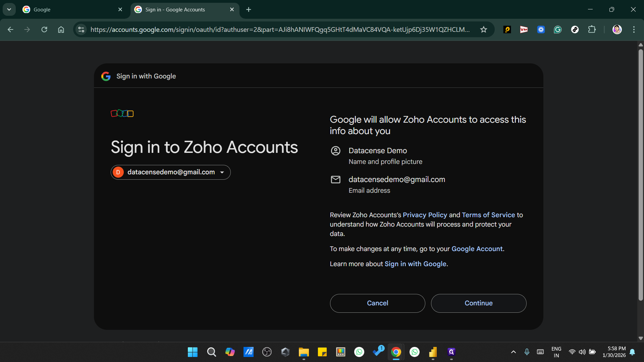The width and height of the screenshot is (644, 362).
Task: Click the blue sun-shaped extension icon
Action: [x=541, y=29]
